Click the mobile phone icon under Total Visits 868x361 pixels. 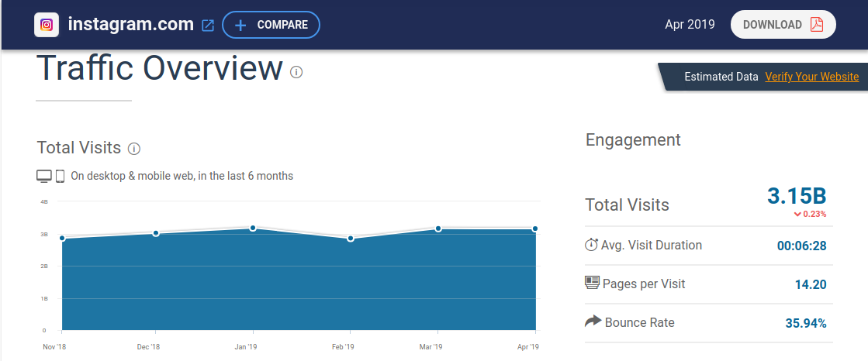click(x=61, y=177)
